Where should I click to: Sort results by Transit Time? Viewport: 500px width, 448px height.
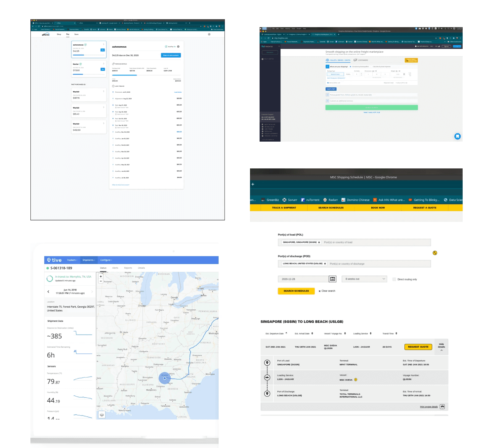point(390,334)
